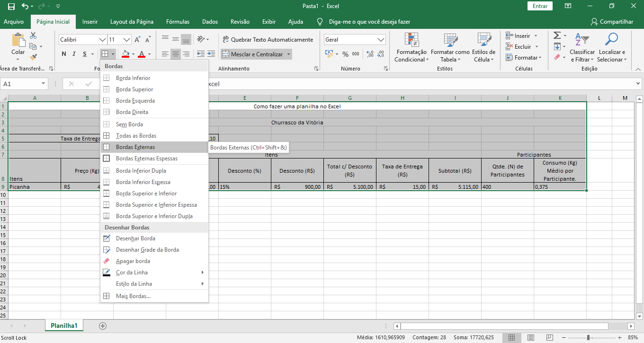The image size is (644, 343).
Task: Click the Compartilhar share button
Action: tap(612, 22)
